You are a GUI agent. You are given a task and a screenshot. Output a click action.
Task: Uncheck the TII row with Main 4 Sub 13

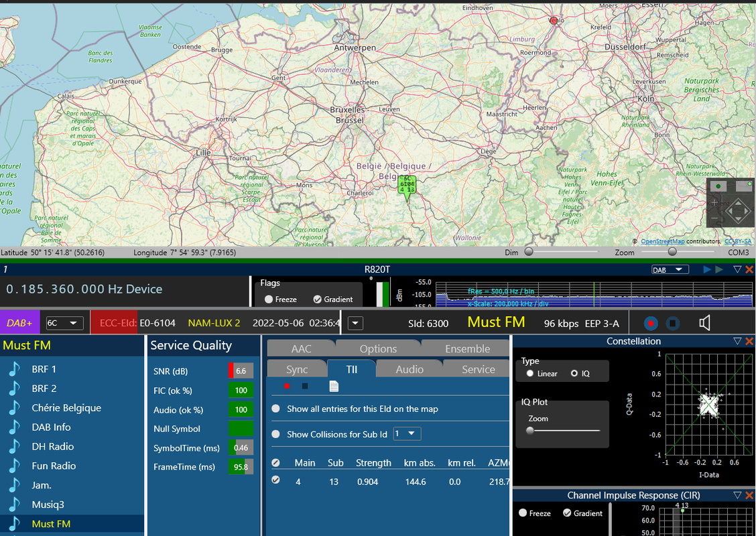point(275,480)
